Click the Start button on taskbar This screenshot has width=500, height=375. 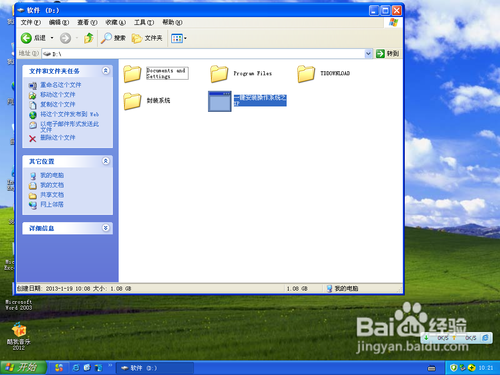(x=23, y=368)
